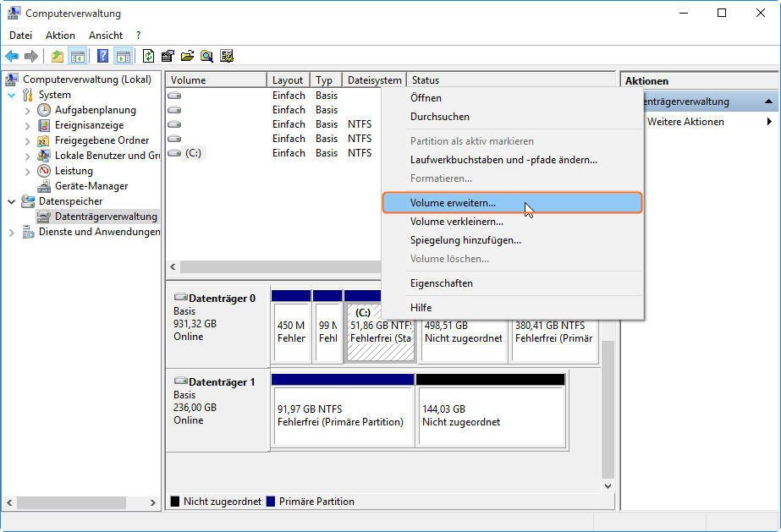Image resolution: width=781 pixels, height=532 pixels.
Task: Choose Laufwerkbuchstaben und -pfade ändern
Action: tap(513, 160)
